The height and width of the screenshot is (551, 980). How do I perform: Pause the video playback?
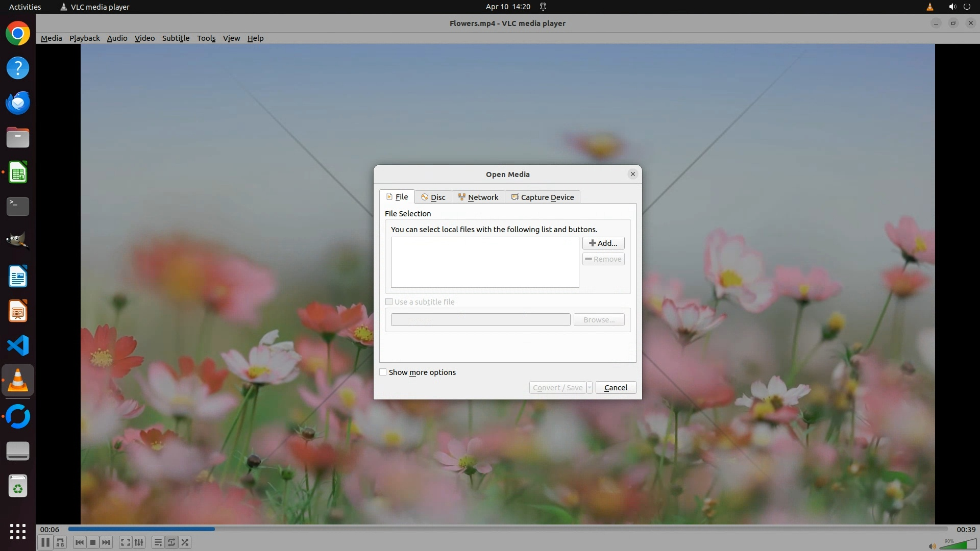45,542
